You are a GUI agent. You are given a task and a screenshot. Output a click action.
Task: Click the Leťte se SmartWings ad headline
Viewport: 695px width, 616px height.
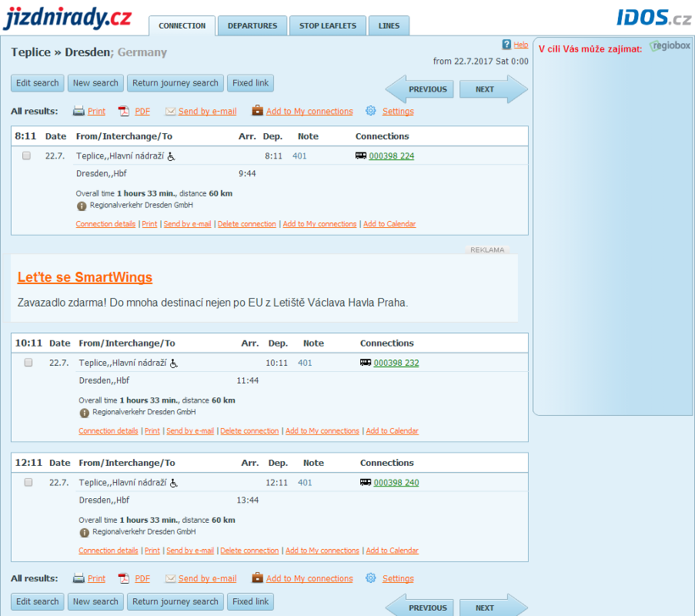[85, 278]
